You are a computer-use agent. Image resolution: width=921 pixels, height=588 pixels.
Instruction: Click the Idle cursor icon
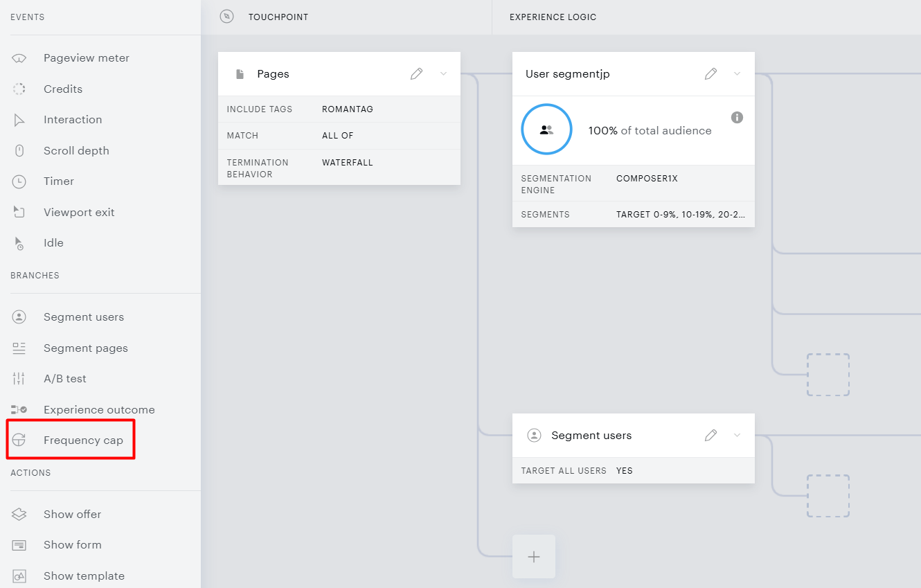click(x=19, y=243)
